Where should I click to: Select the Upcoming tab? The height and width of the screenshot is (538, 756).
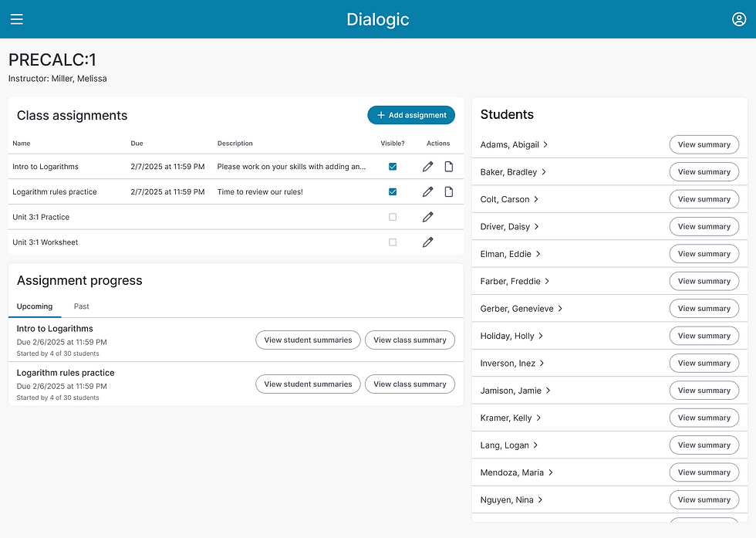coord(35,306)
